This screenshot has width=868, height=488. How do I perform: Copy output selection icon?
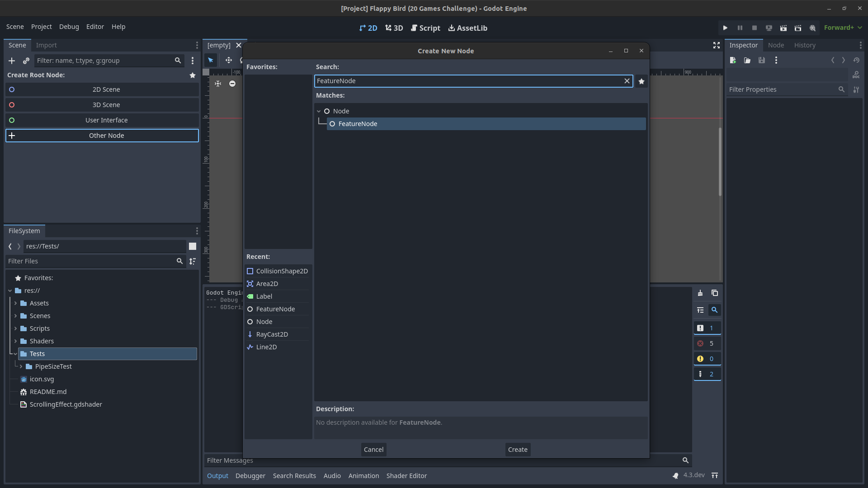pyautogui.click(x=714, y=293)
